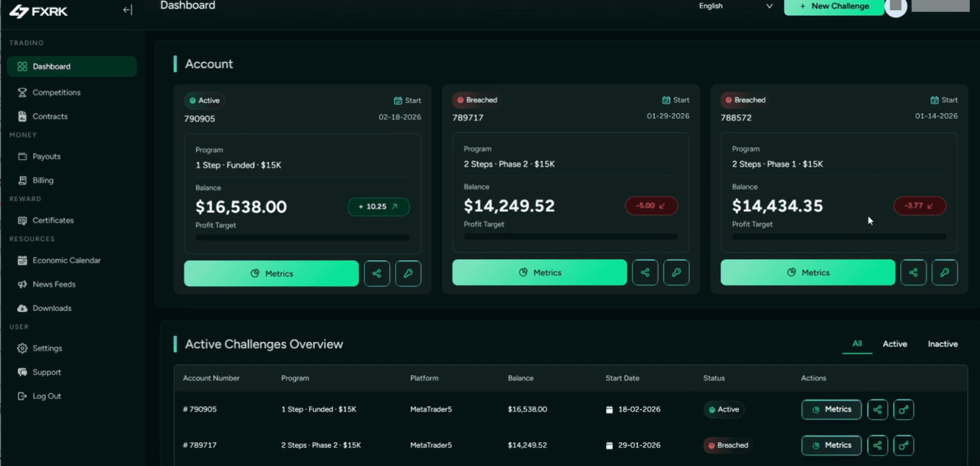Click the -3.77 loss badge
The width and height of the screenshot is (980, 466).
[x=920, y=206]
